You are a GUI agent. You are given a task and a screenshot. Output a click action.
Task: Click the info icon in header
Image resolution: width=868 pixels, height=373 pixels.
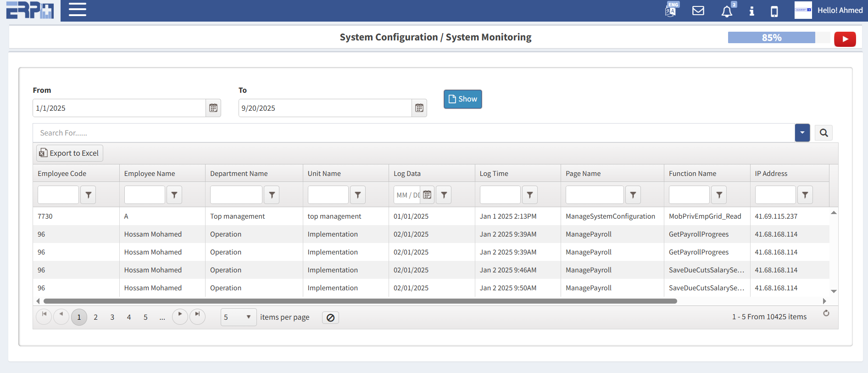click(x=751, y=11)
